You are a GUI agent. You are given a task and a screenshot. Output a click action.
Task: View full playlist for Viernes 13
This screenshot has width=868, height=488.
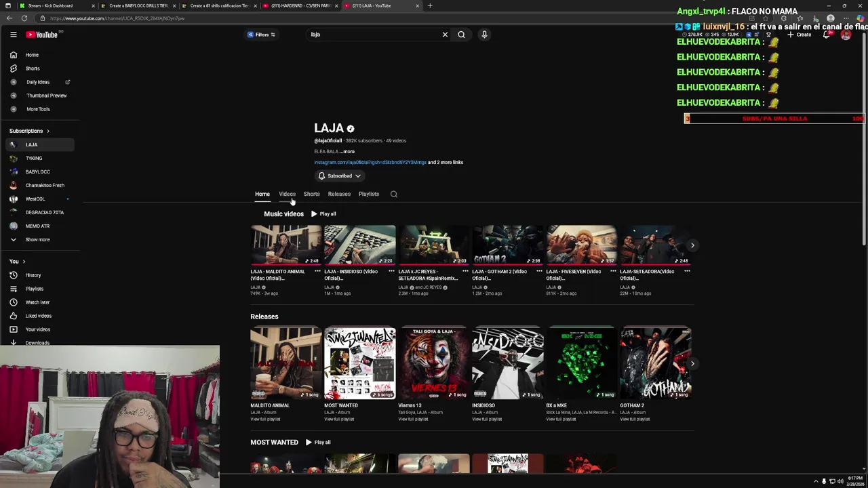[413, 419]
